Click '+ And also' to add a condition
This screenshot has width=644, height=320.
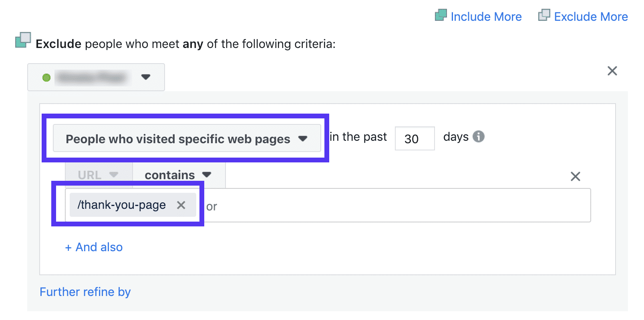pyautogui.click(x=94, y=247)
